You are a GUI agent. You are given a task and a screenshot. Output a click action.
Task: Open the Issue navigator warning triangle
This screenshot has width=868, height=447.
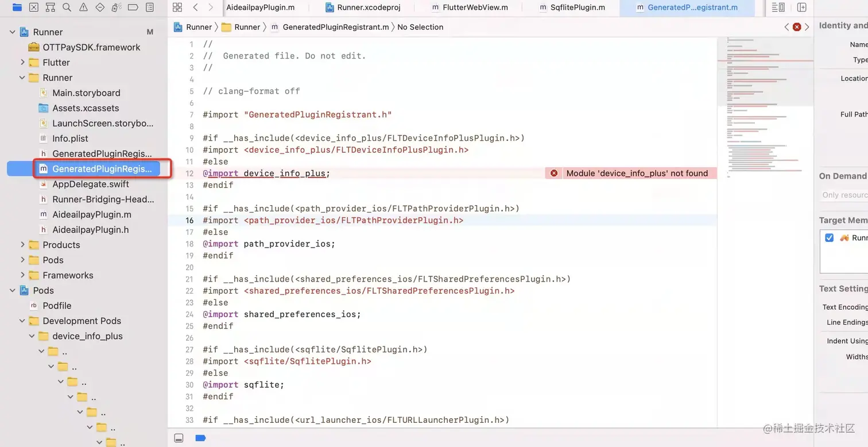coord(84,7)
